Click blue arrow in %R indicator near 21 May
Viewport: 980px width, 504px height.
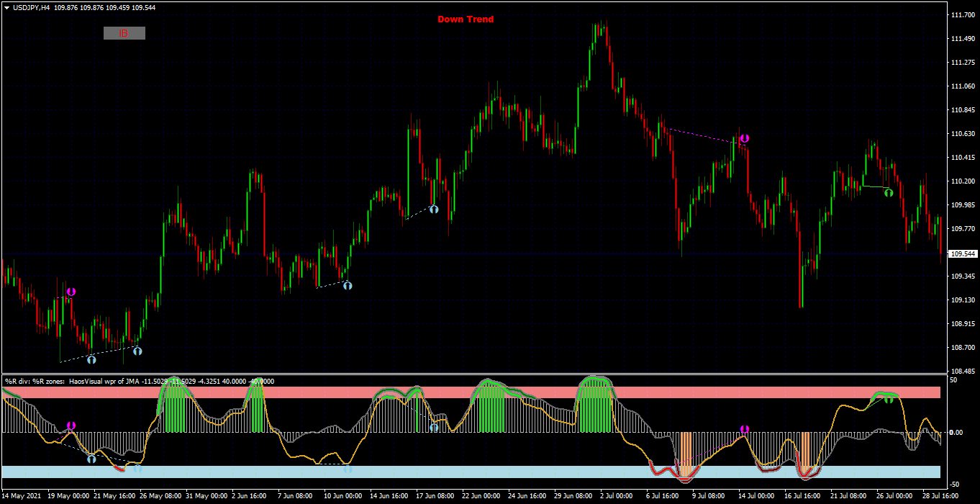click(x=91, y=459)
